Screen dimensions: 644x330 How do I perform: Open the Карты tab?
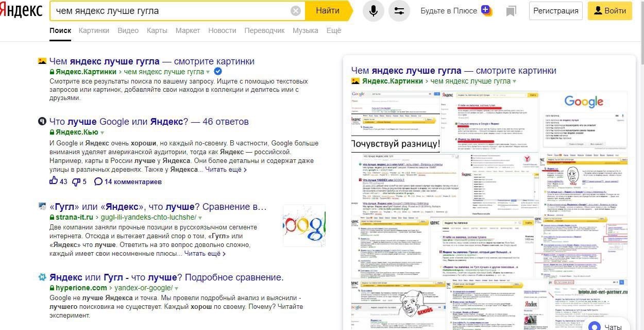click(x=157, y=30)
